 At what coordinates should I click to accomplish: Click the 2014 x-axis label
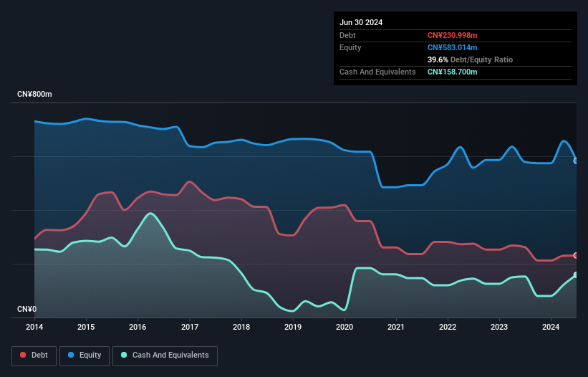[x=34, y=327]
